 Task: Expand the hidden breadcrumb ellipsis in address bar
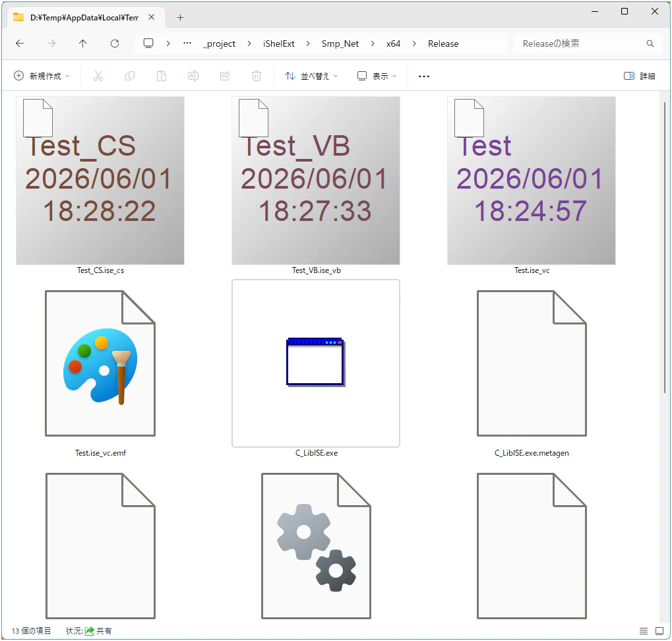[187, 44]
